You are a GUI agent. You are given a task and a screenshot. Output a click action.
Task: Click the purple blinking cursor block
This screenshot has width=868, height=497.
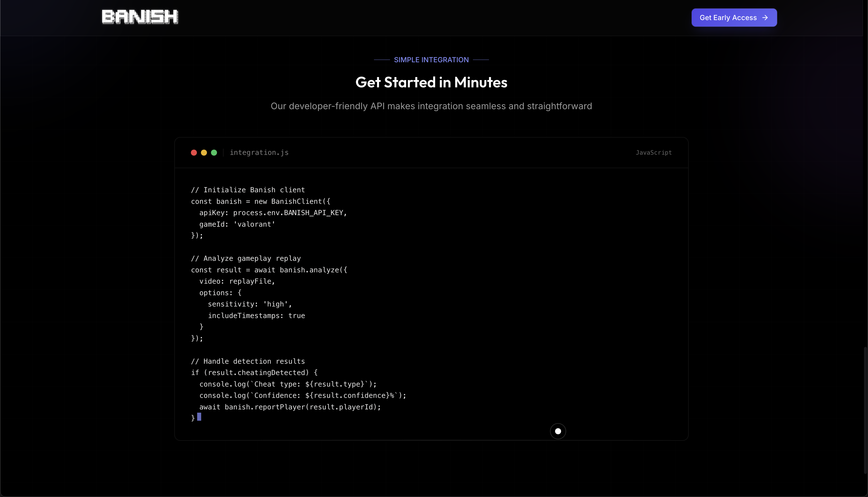pyautogui.click(x=199, y=417)
